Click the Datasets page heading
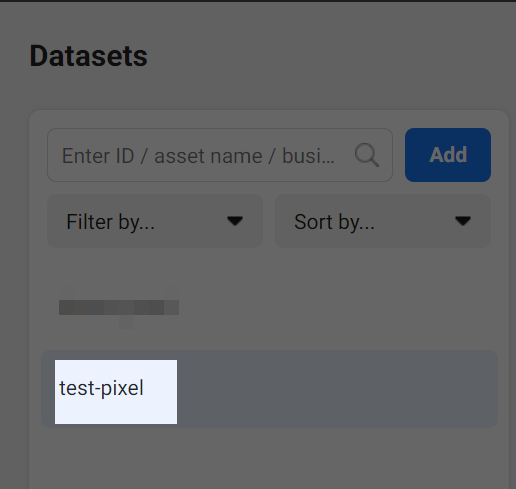516x489 pixels. [88, 56]
